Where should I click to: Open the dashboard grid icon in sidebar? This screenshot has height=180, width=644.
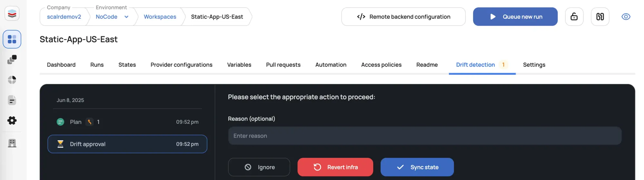click(x=12, y=39)
